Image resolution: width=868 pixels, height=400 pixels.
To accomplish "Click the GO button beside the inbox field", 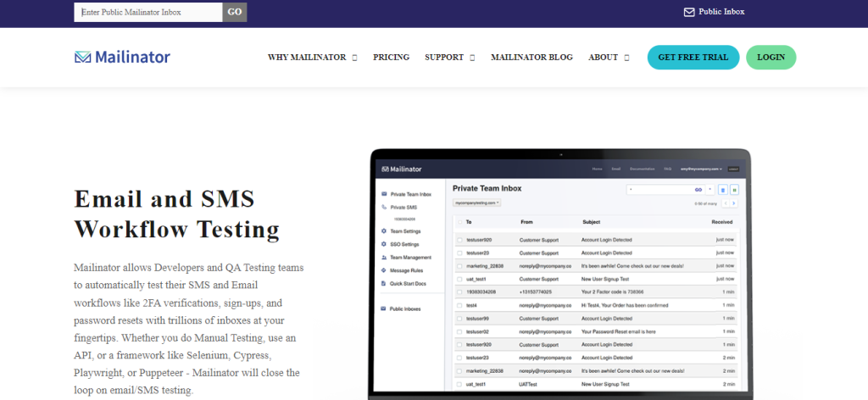I will pos(235,12).
